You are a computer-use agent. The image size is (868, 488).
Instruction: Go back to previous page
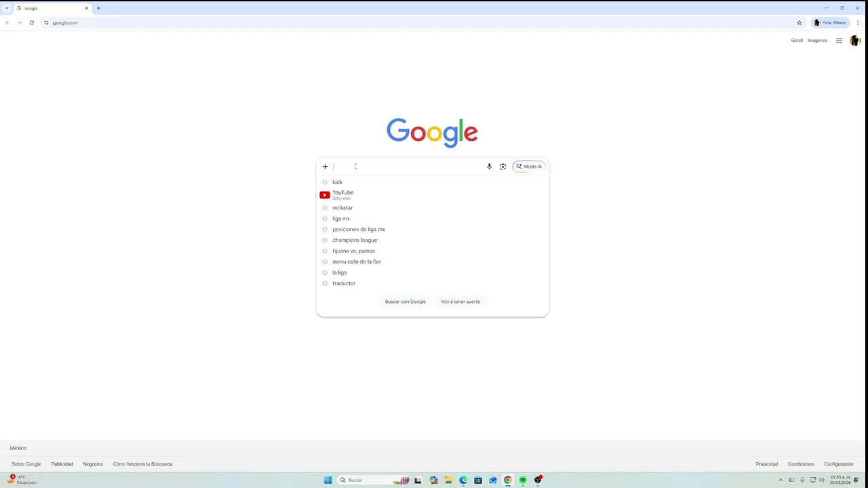[x=7, y=22]
